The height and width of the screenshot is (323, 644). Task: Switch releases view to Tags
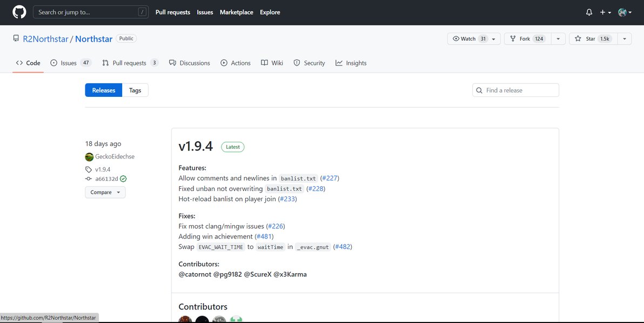pyautogui.click(x=135, y=90)
